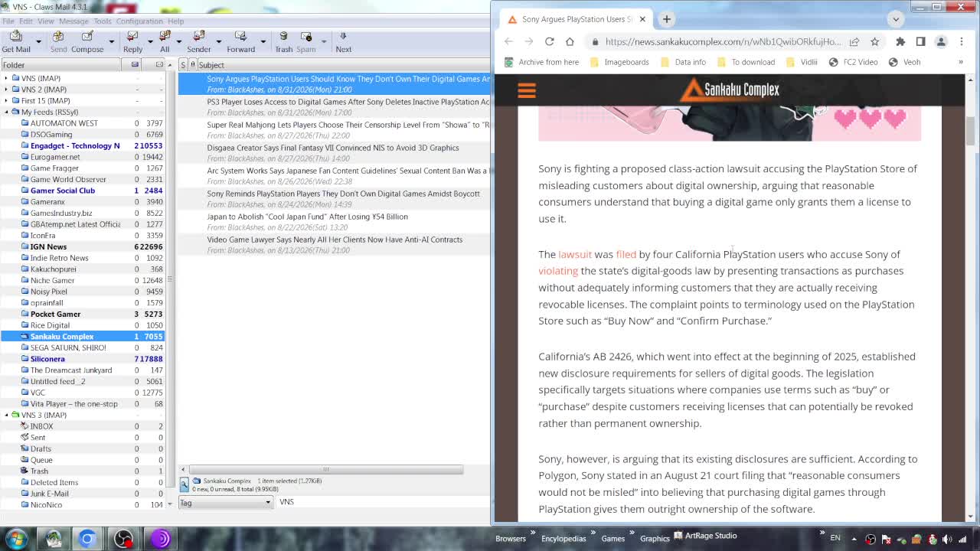Open OBS Studio from the taskbar
980x551 pixels.
[x=123, y=538]
